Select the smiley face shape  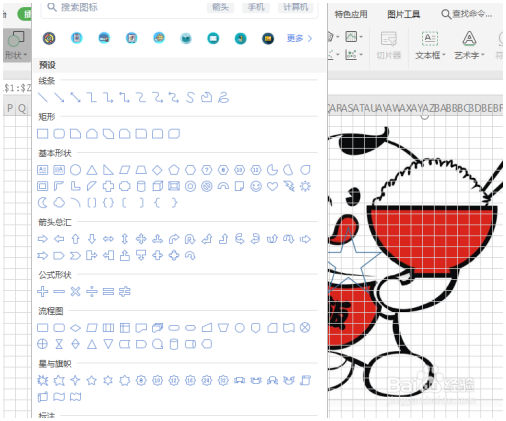[x=256, y=186]
